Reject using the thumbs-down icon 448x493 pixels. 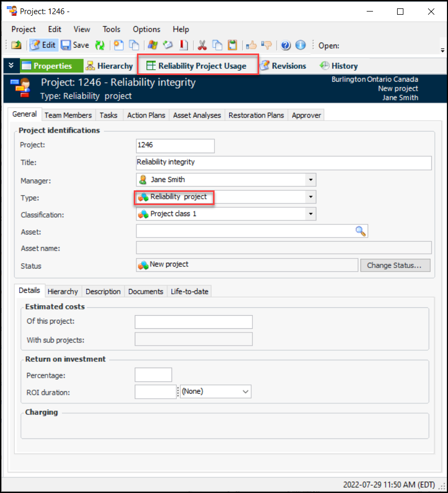[x=266, y=45]
